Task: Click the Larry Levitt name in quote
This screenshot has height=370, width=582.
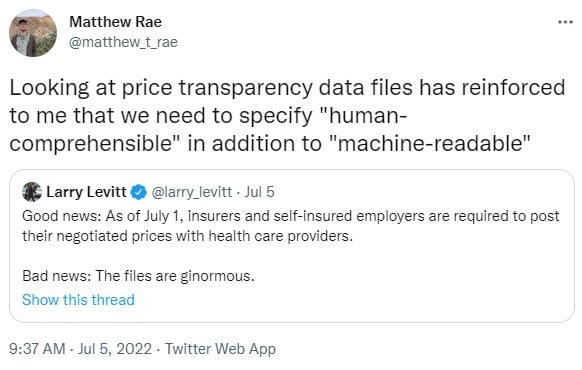Action: [86, 192]
